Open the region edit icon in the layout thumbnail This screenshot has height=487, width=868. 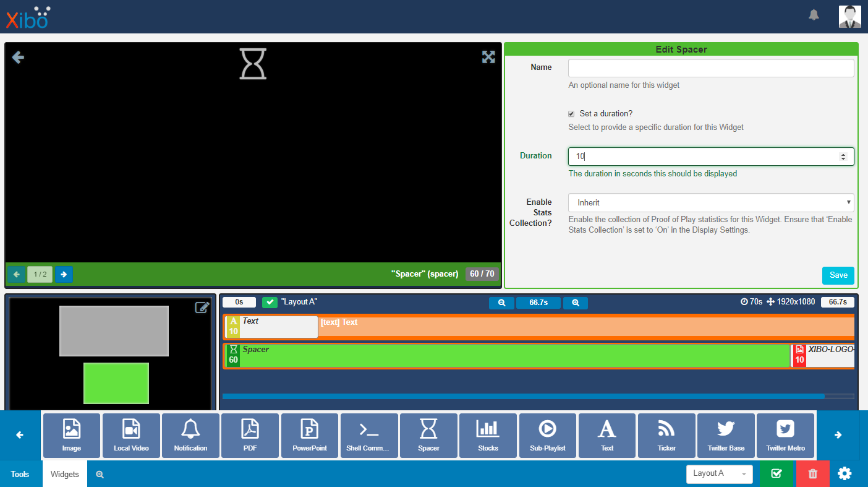tap(202, 308)
